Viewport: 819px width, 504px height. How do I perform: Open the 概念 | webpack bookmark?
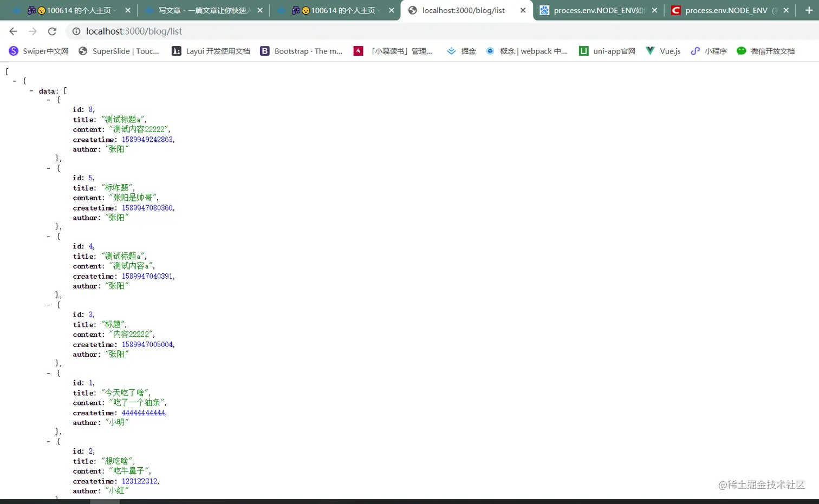coord(526,51)
